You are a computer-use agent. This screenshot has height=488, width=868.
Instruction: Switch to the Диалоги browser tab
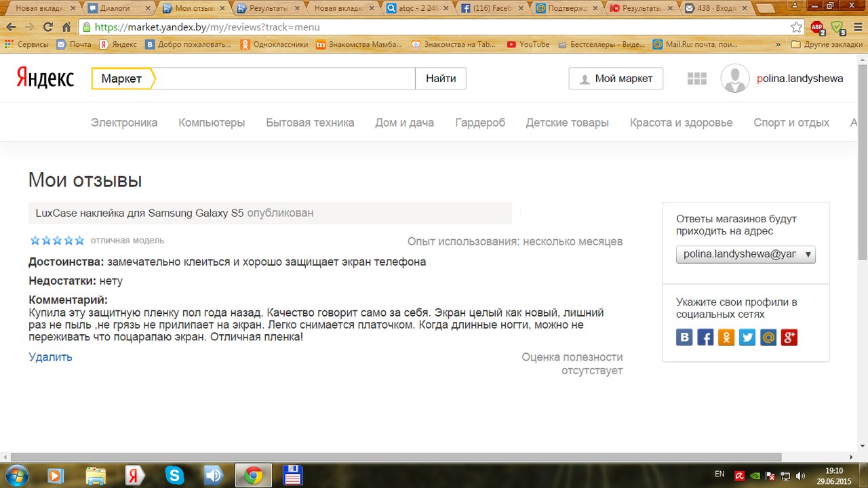(119, 8)
